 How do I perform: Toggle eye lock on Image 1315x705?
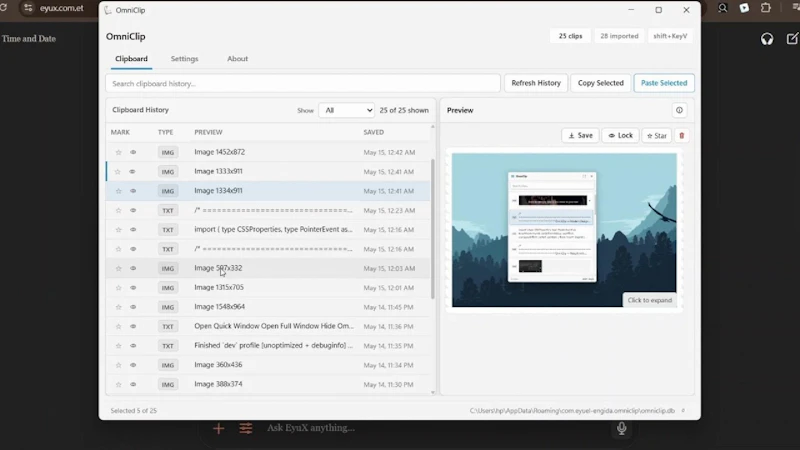coord(133,288)
